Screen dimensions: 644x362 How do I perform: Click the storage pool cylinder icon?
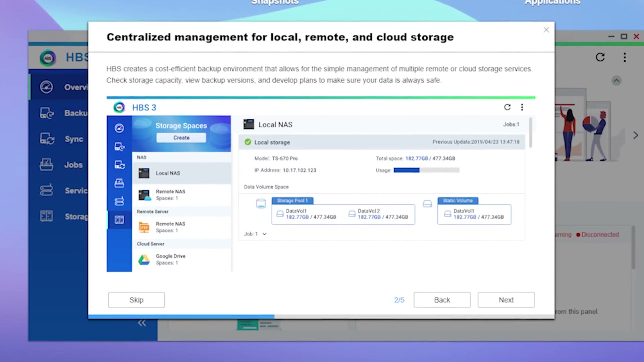261,203
